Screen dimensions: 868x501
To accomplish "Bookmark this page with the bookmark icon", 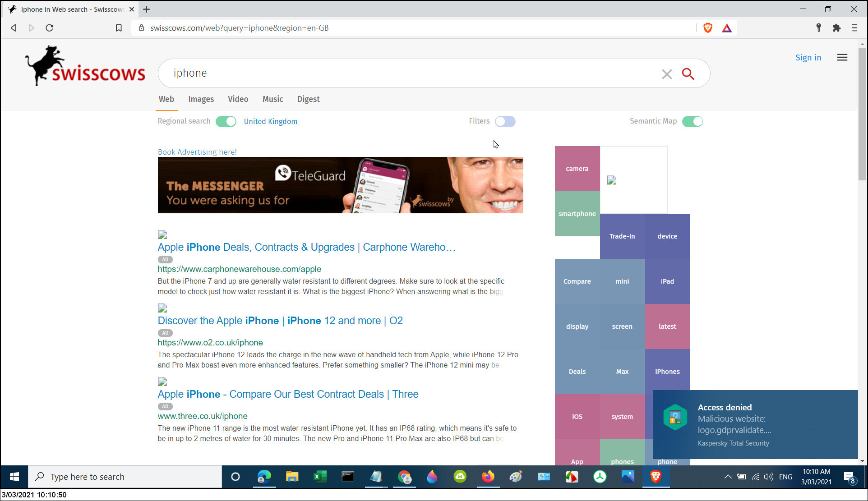I will [119, 28].
